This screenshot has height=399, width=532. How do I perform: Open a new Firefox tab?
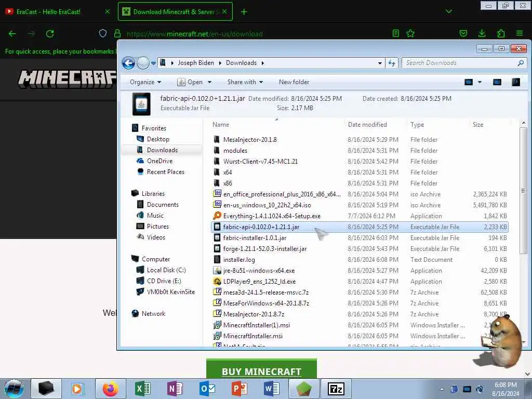[244, 12]
